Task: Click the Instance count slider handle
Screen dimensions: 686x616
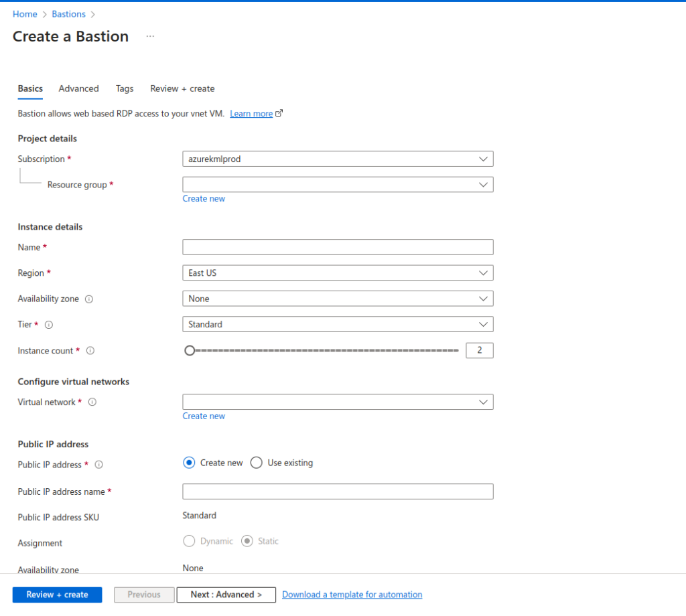Action: (x=190, y=350)
